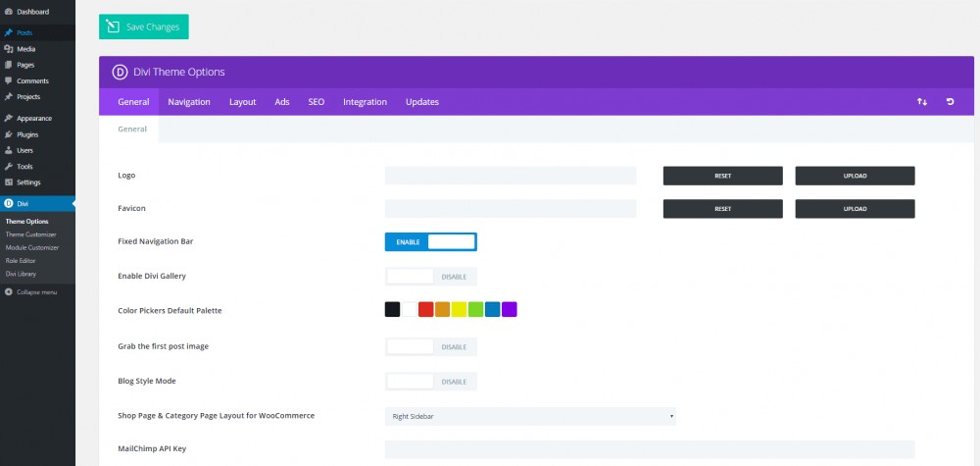
Task: Click UPLOAD button for Favicon
Action: click(x=855, y=209)
